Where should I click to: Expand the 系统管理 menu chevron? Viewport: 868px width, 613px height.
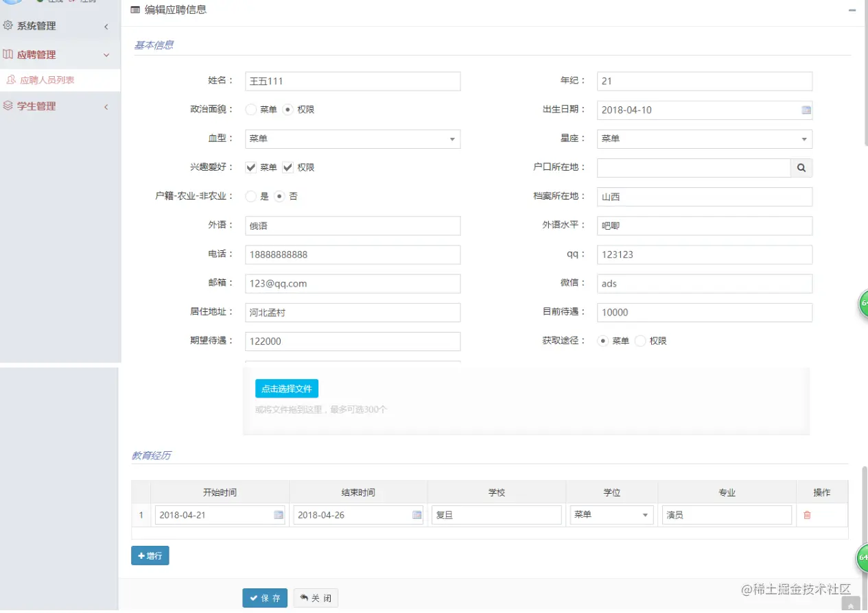click(x=106, y=27)
